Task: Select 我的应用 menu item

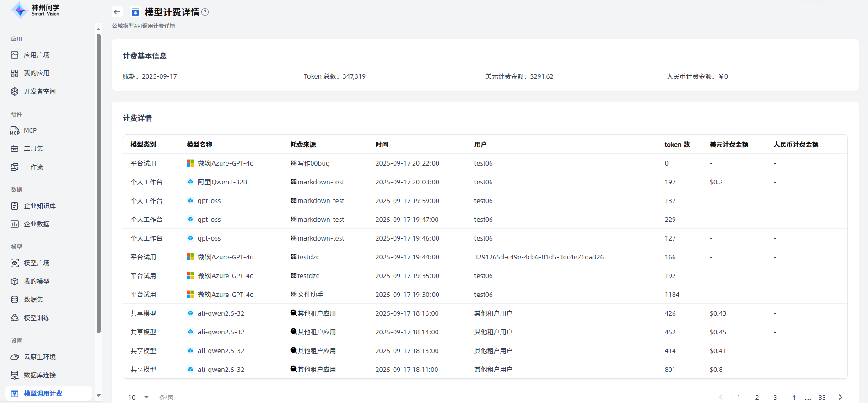Action: [37, 73]
